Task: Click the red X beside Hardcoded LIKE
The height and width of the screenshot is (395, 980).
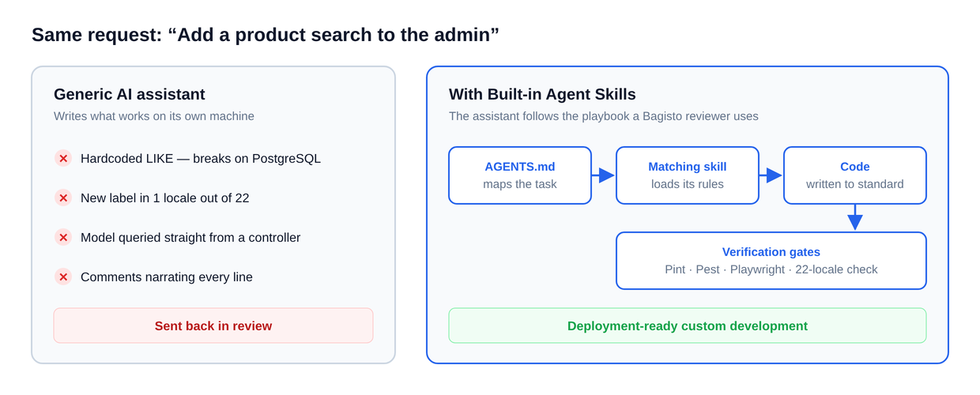Action: click(x=63, y=158)
